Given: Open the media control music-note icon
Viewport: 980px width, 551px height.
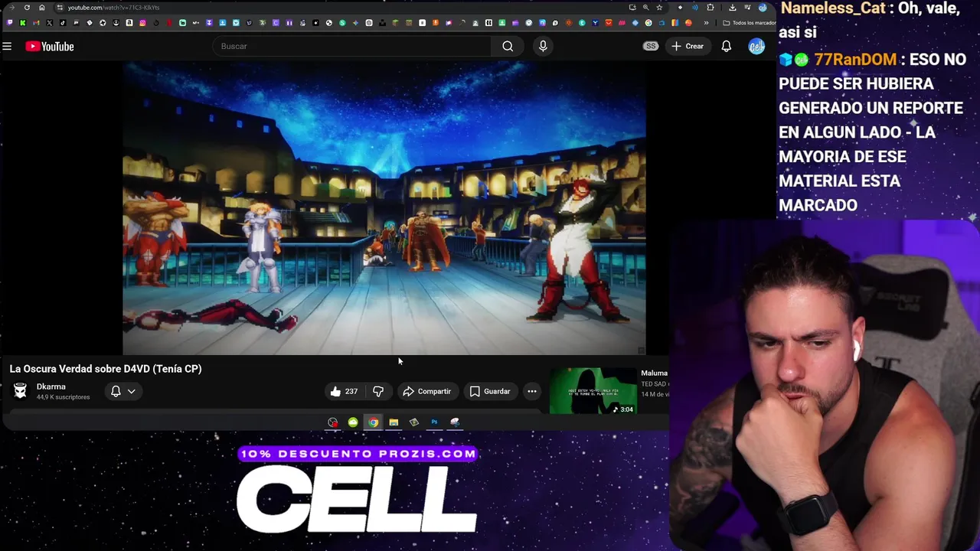Looking at the screenshot, I should tap(747, 7).
